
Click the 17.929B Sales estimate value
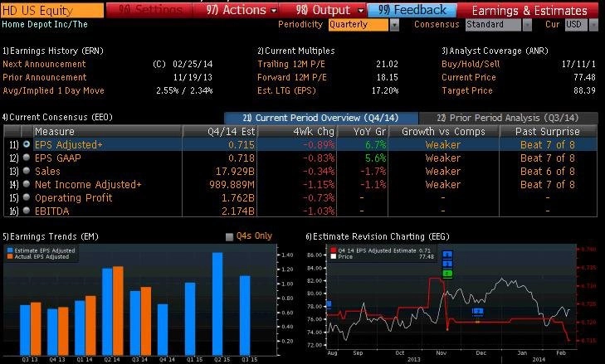[x=235, y=171]
